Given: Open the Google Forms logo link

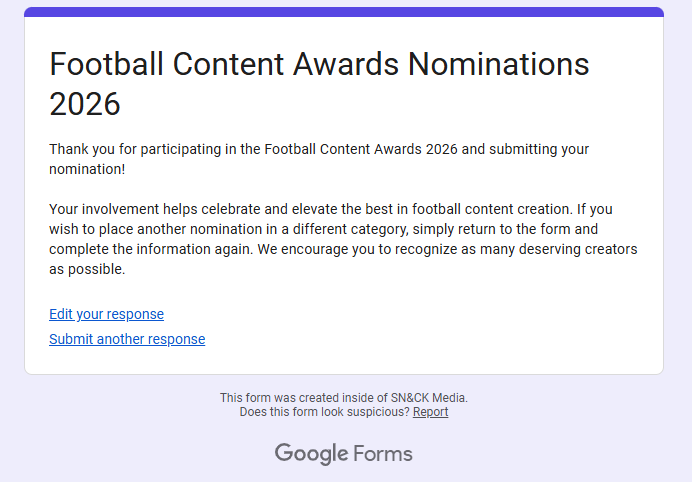Looking at the screenshot, I should pos(343,454).
